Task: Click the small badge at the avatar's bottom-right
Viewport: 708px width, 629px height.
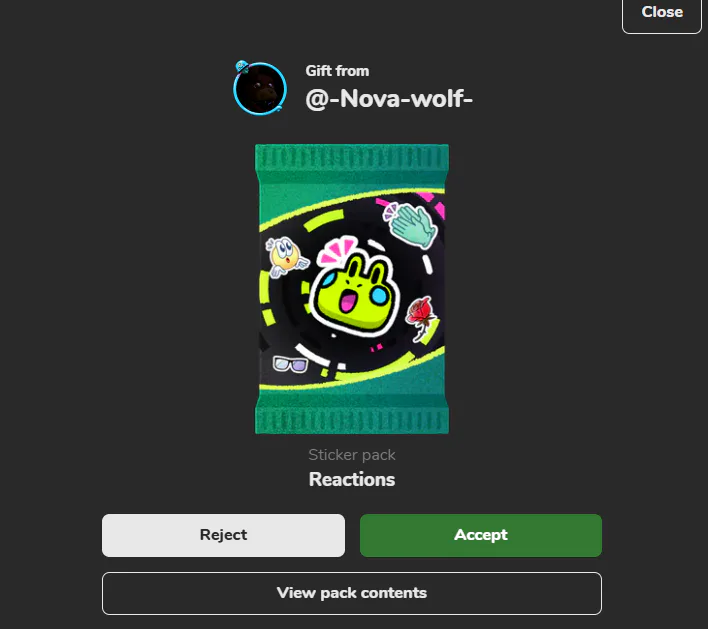Action: (x=280, y=107)
